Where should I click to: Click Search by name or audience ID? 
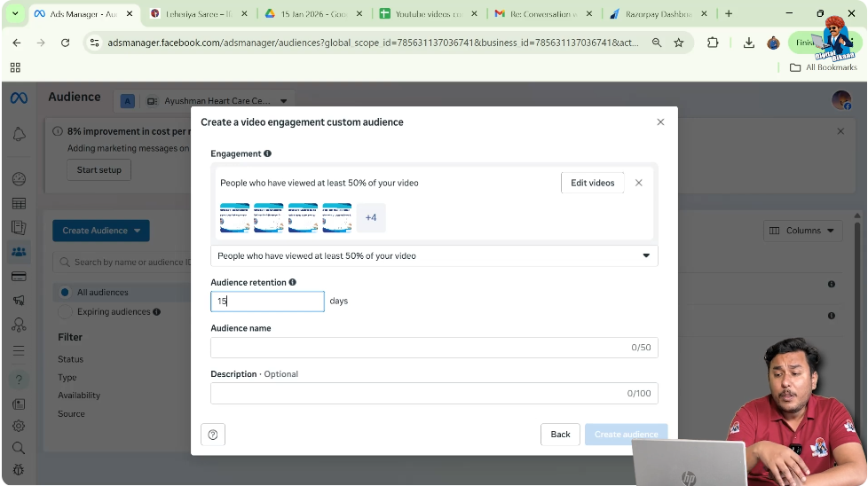[122, 263]
